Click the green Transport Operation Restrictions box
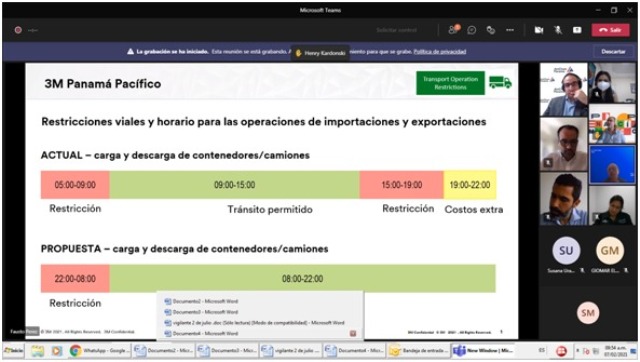 pyautogui.click(x=450, y=83)
